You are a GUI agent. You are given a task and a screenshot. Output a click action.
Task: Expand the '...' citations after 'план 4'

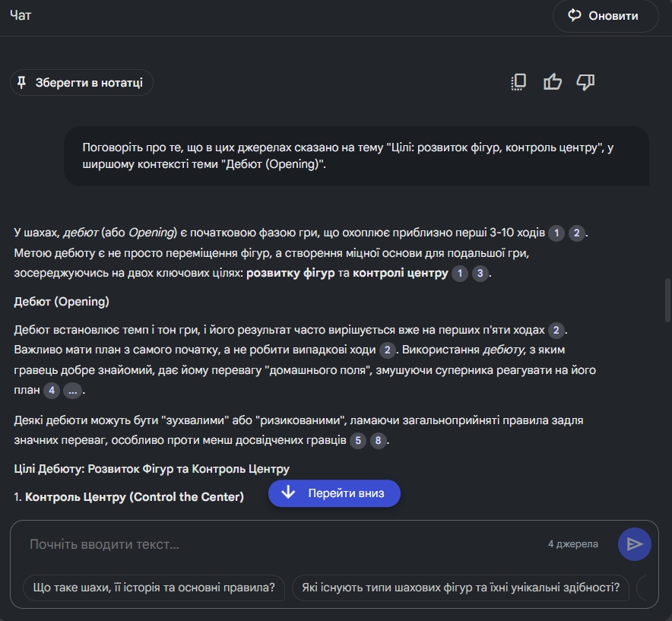point(72,391)
